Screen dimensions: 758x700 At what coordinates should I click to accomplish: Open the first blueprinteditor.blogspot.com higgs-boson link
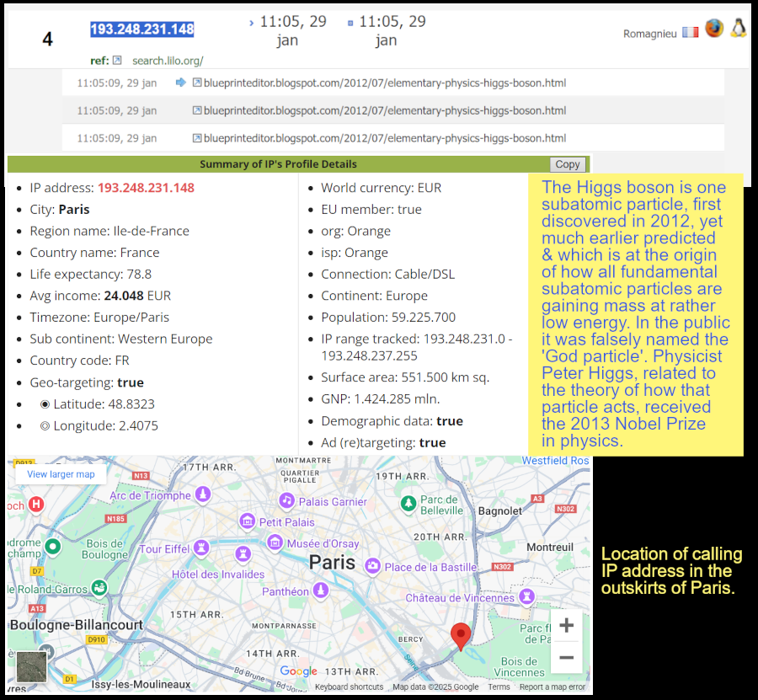[x=385, y=83]
